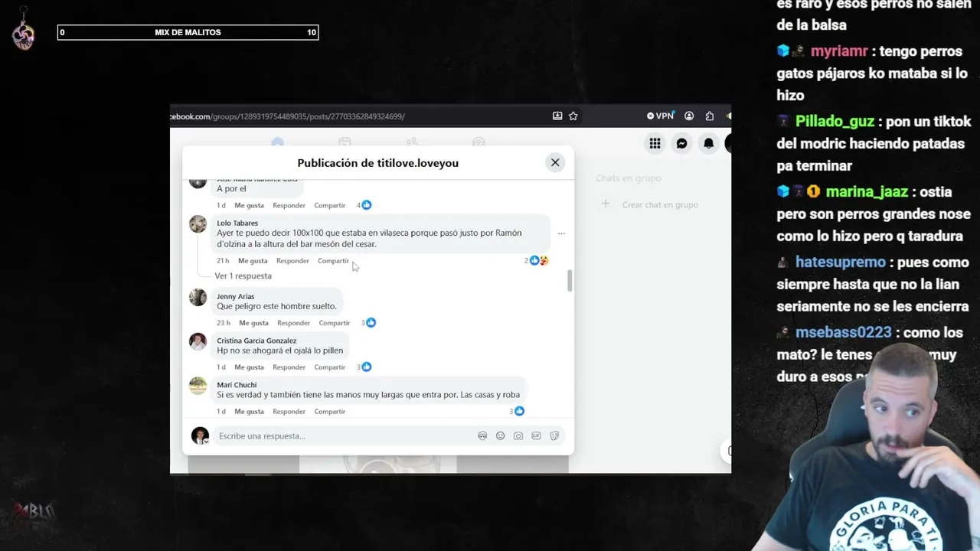
Task: Open hatesupremo's username in stream chat
Action: [841, 262]
